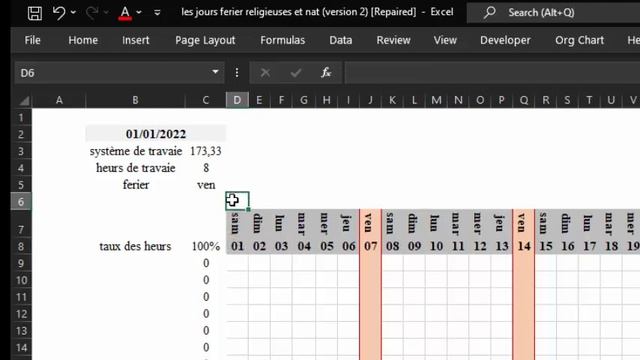Open the Formulas ribbon tab
This screenshot has height=360, width=640.
point(282,40)
